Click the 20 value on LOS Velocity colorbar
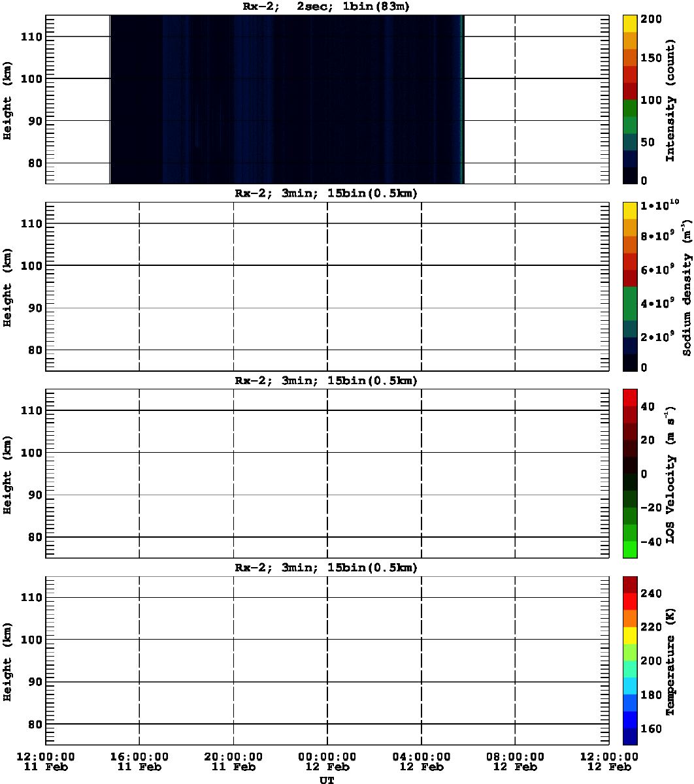The height and width of the screenshot is (784, 694). click(x=648, y=440)
